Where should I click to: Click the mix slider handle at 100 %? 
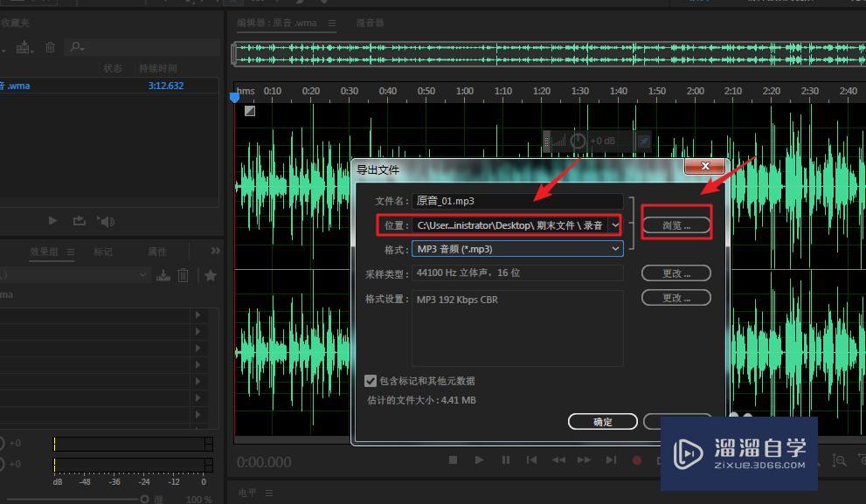pyautogui.click(x=145, y=499)
